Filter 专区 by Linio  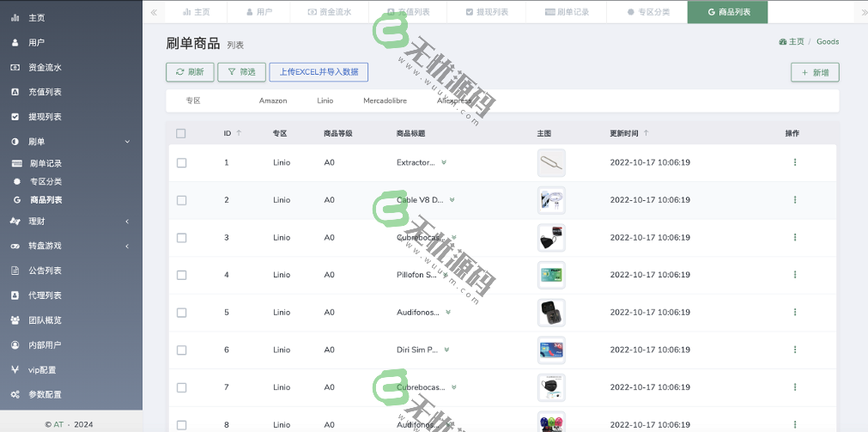point(325,100)
